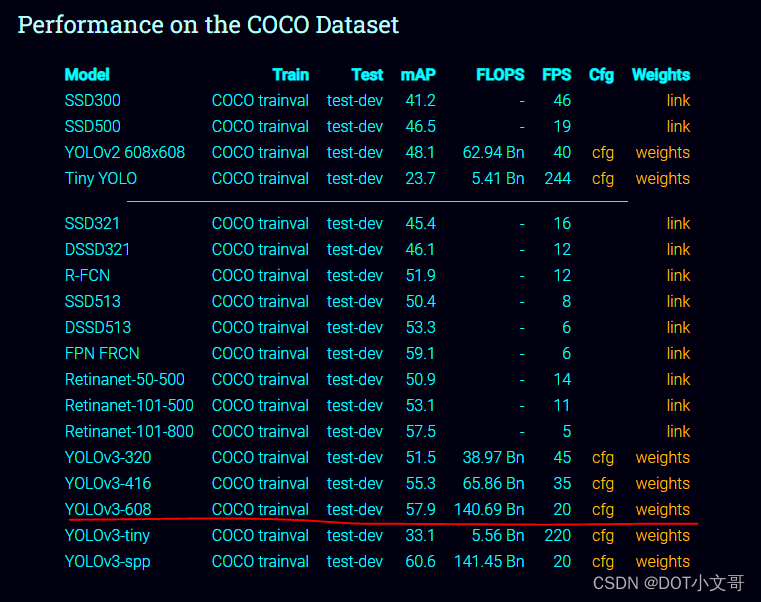Open Tiny YOLO cfg link
The height and width of the screenshot is (602, 761).
pos(603,179)
